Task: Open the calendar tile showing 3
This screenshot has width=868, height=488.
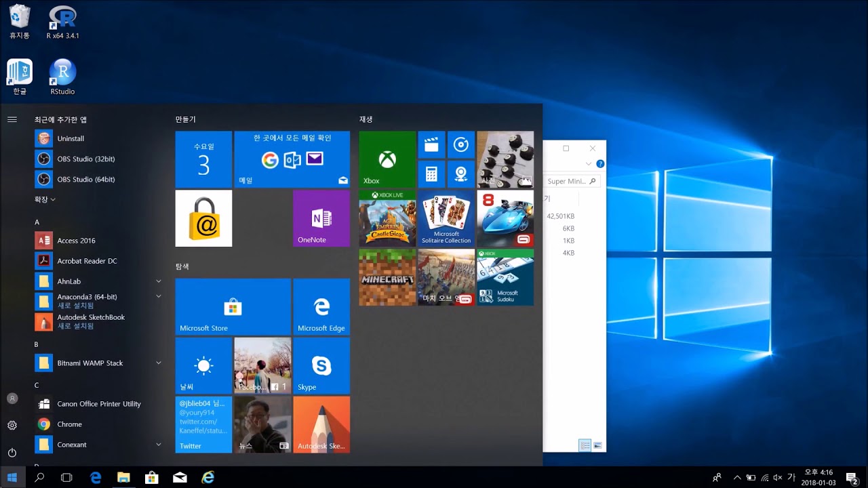Action: pos(203,159)
